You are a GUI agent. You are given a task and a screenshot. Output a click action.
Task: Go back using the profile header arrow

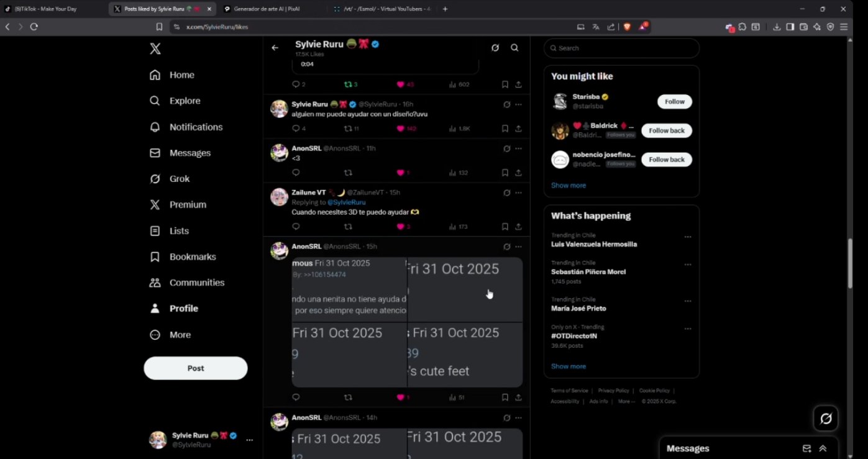[x=275, y=48]
